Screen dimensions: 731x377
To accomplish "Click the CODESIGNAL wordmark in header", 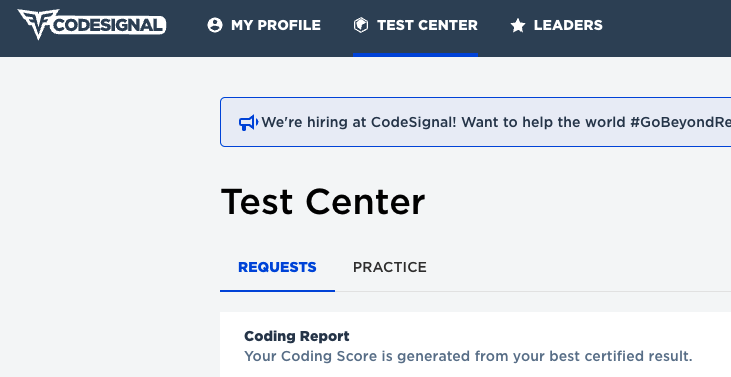I will coord(109,25).
